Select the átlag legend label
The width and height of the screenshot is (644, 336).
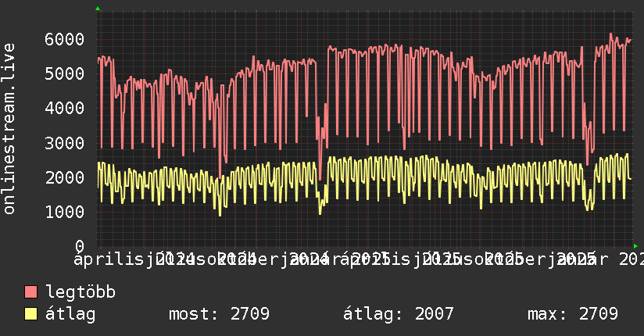[x=70, y=314]
